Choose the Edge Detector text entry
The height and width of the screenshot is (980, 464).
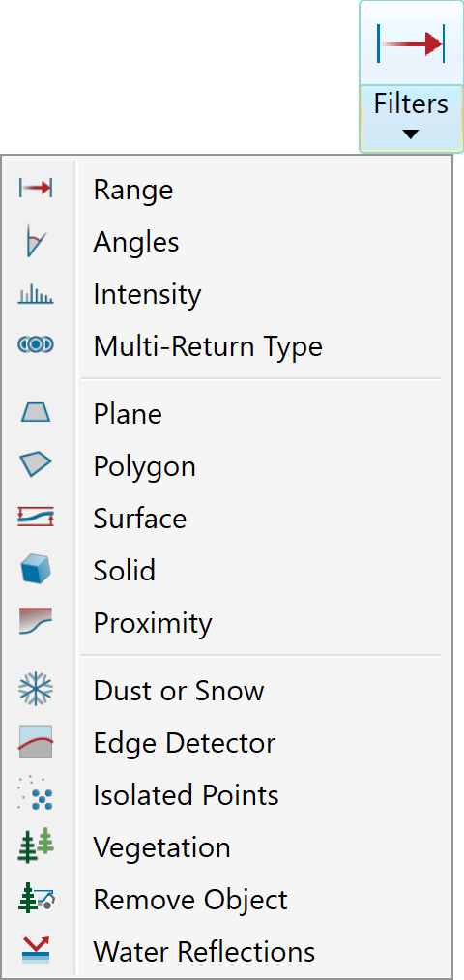tap(185, 743)
